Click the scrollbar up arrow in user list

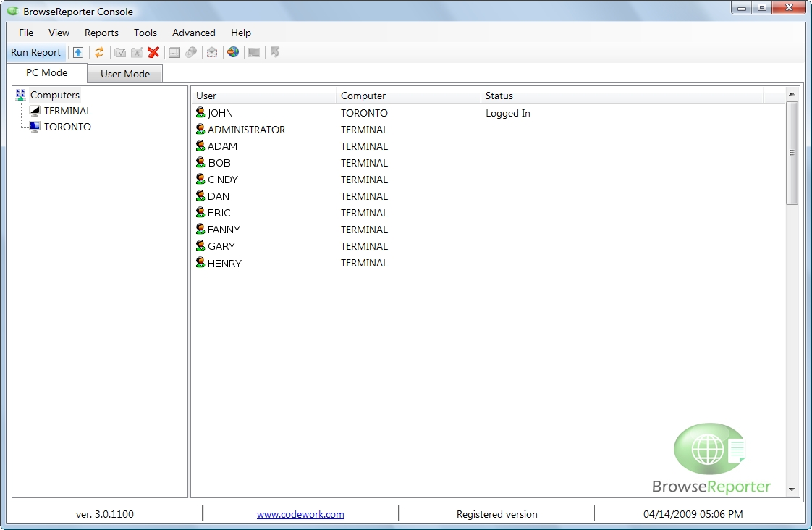(x=792, y=94)
